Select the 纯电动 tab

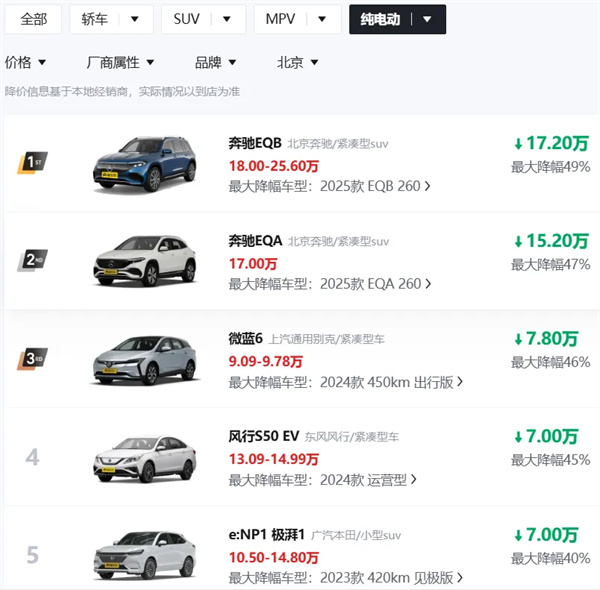pyautogui.click(x=427, y=19)
